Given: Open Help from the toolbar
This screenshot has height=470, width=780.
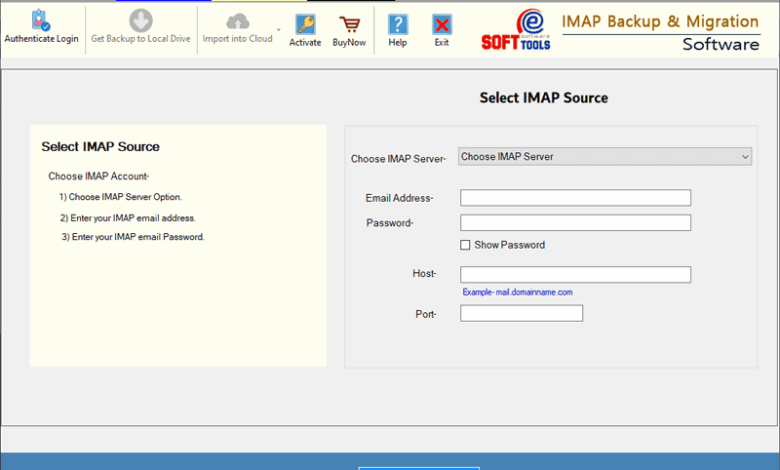Looking at the screenshot, I should 398,25.
